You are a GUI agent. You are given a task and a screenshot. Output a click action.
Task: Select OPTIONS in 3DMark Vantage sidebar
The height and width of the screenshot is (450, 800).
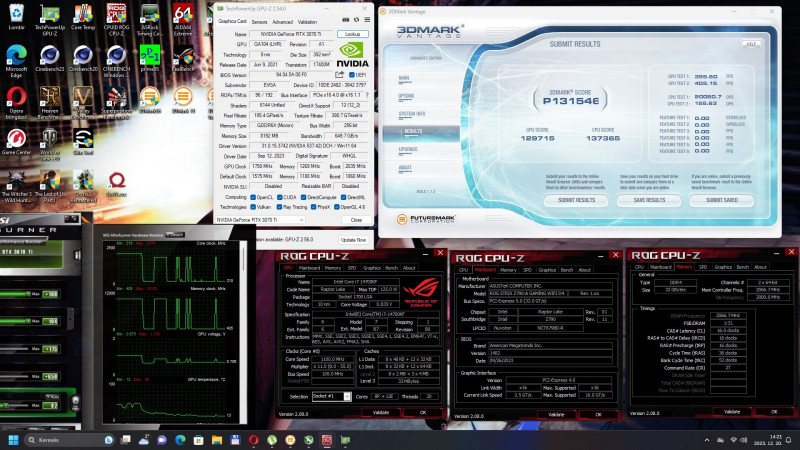[406, 96]
